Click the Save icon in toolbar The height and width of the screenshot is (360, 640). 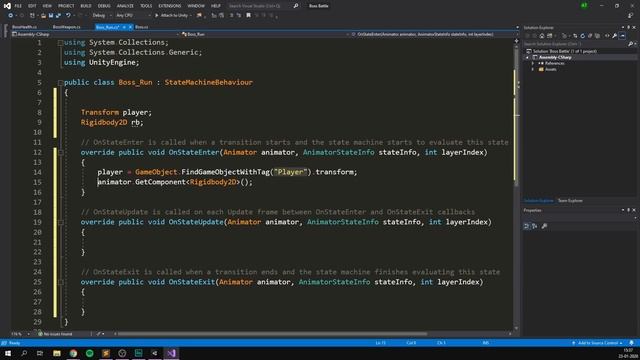[x=51, y=16]
